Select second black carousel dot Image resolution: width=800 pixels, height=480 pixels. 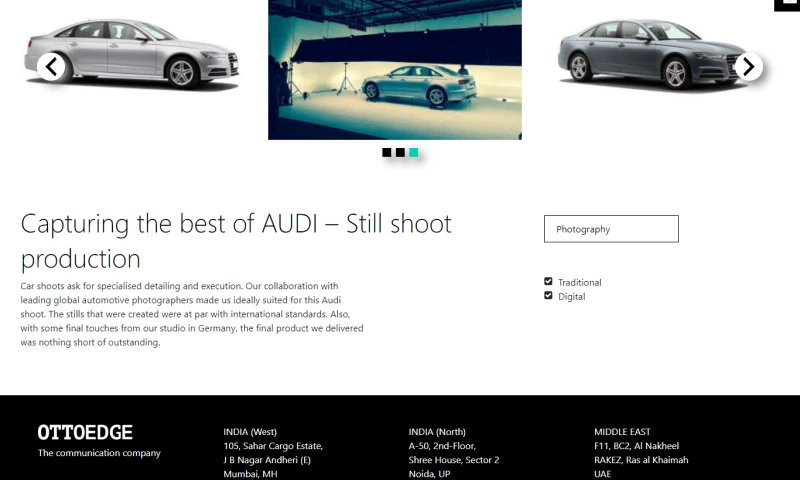tap(400, 153)
